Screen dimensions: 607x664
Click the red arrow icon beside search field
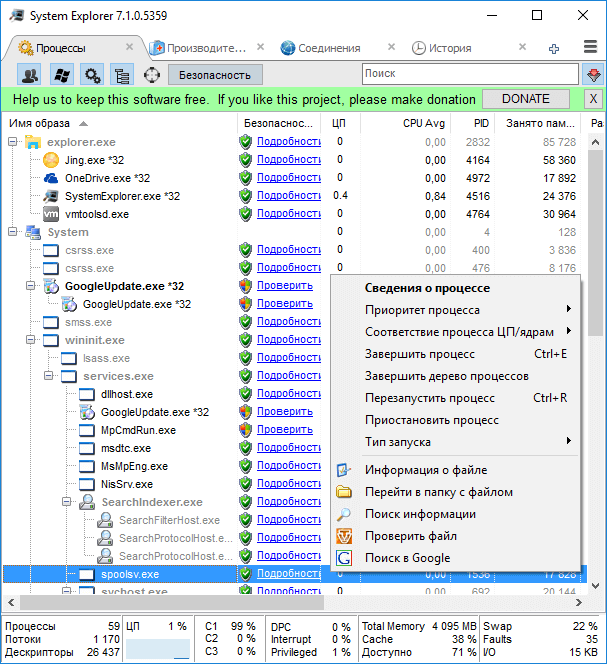click(x=593, y=75)
